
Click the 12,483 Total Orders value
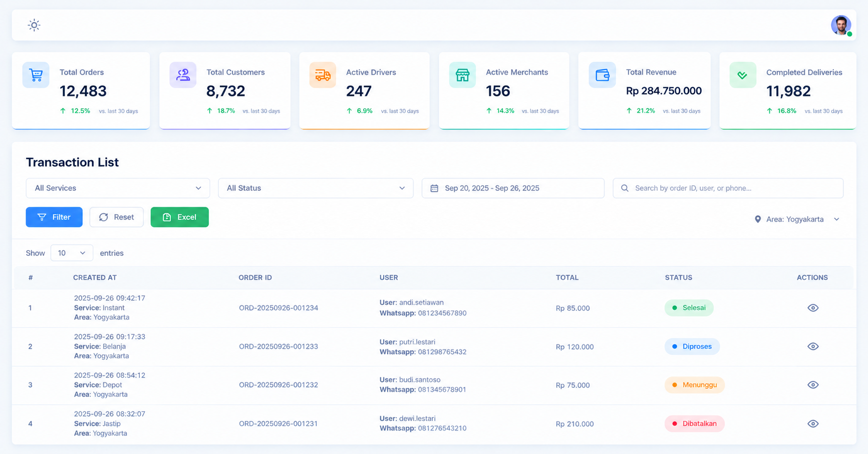pos(83,91)
